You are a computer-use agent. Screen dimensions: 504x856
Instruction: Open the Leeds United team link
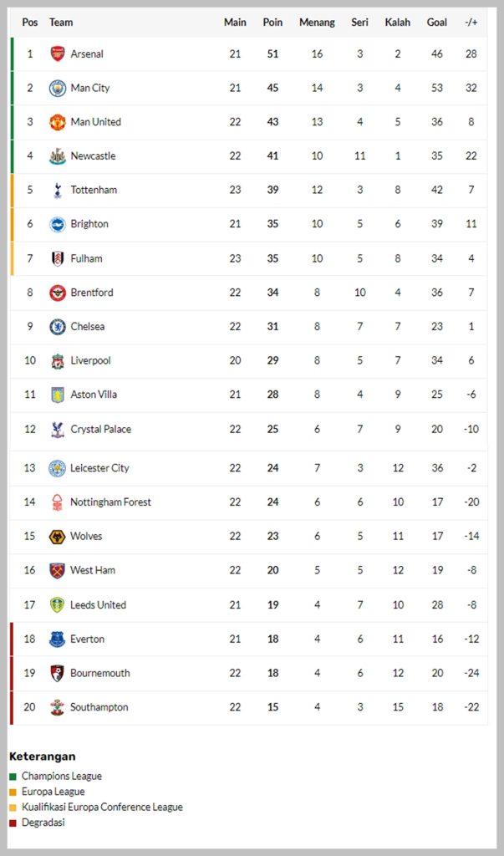point(99,605)
